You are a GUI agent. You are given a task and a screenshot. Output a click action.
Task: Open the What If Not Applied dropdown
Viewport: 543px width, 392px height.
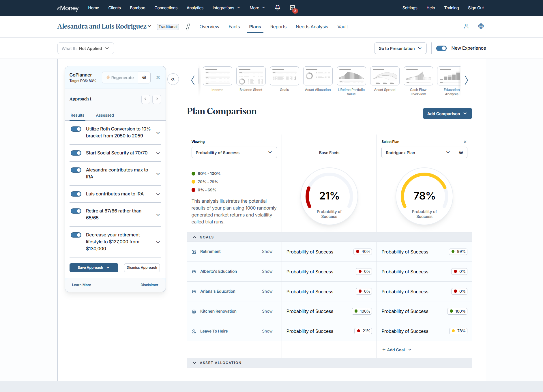pos(86,48)
